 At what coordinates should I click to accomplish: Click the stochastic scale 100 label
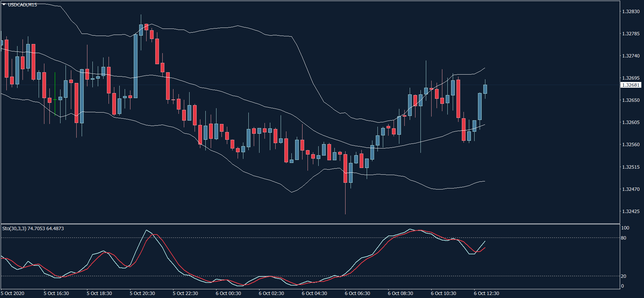click(x=625, y=228)
